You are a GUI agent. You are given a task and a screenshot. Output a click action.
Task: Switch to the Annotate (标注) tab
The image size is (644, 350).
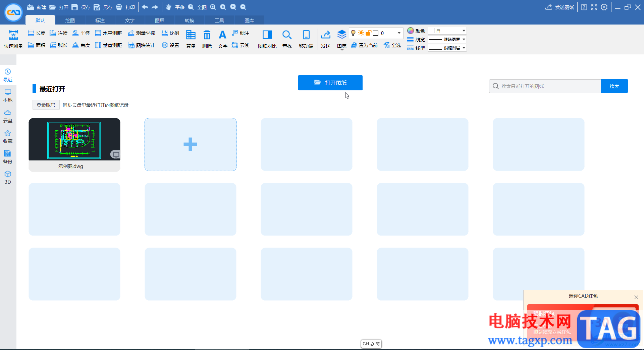pos(100,20)
